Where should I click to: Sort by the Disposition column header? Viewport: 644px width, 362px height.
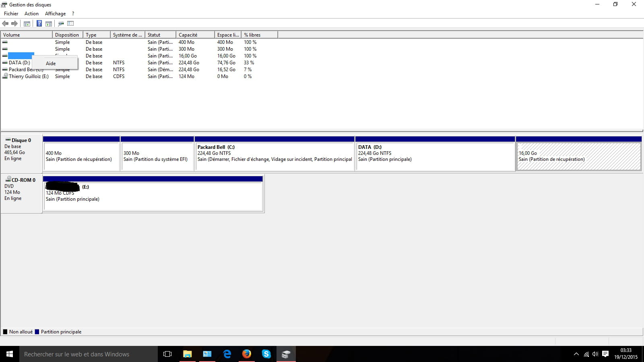click(x=68, y=35)
